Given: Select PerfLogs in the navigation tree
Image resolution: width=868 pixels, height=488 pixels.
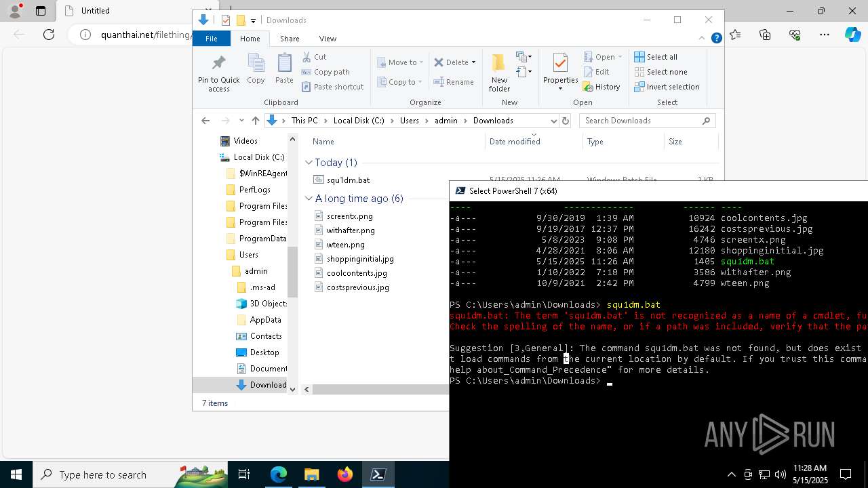Looking at the screenshot, I should tap(254, 190).
